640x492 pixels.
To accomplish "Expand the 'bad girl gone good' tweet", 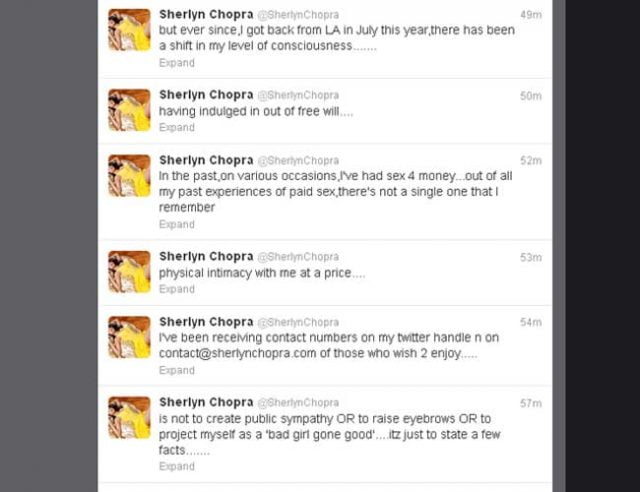I will (x=177, y=466).
